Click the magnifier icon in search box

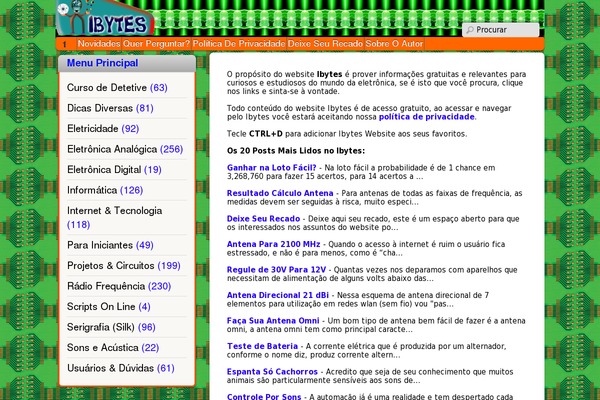pos(470,30)
